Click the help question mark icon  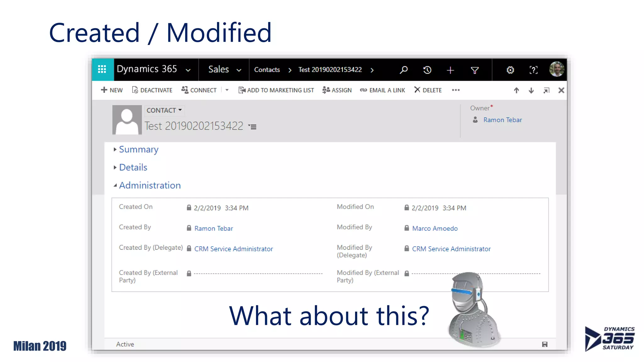click(x=533, y=70)
